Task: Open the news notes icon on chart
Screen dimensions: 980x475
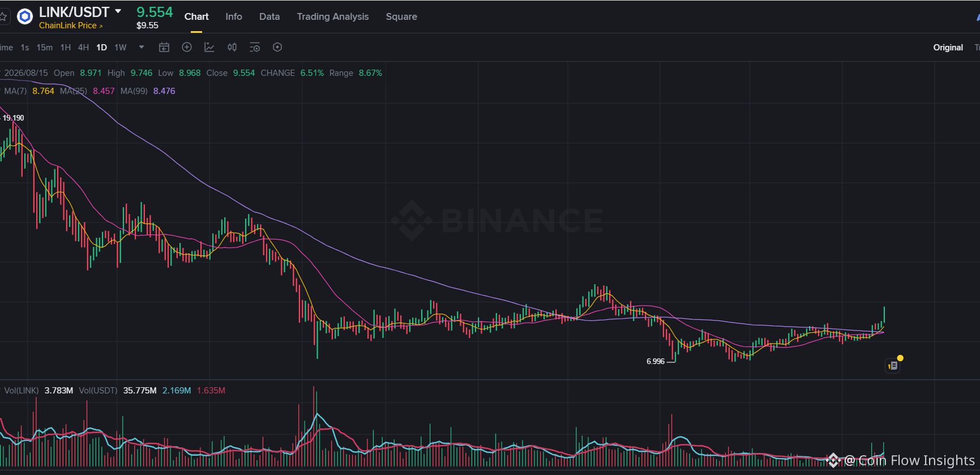Action: (x=893, y=366)
